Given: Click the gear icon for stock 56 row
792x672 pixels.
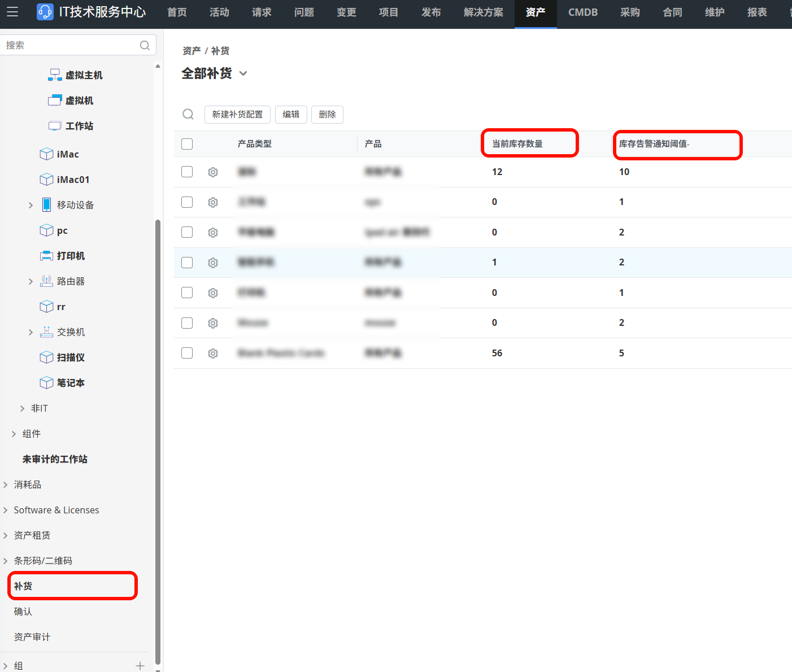Looking at the screenshot, I should [x=213, y=354].
